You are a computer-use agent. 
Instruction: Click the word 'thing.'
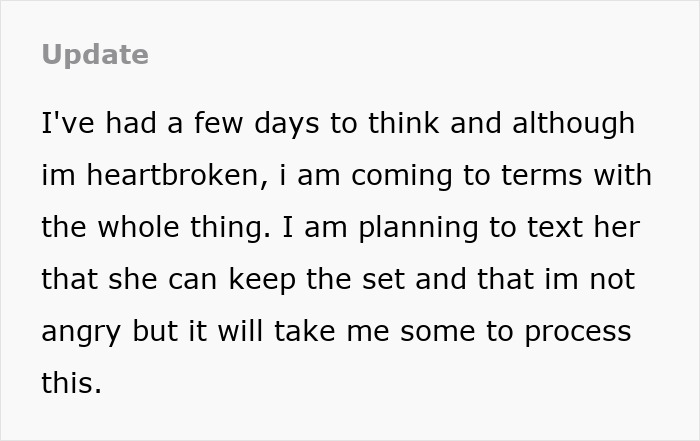coord(233,227)
